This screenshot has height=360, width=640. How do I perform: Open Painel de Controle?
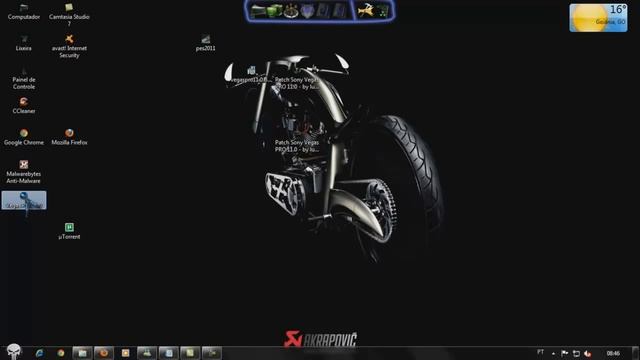24,78
